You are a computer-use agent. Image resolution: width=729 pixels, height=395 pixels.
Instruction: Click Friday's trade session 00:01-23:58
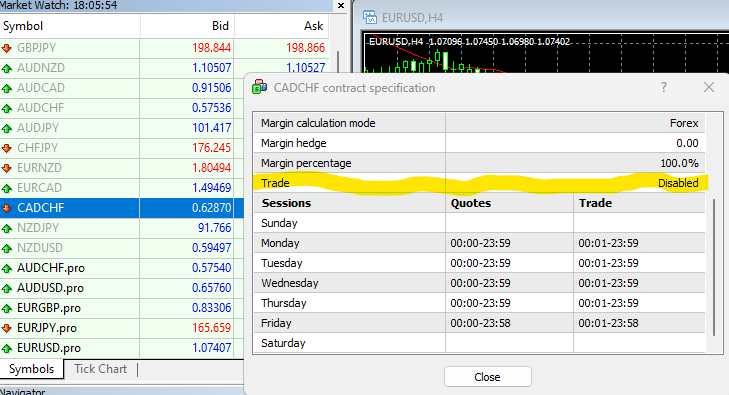(608, 323)
